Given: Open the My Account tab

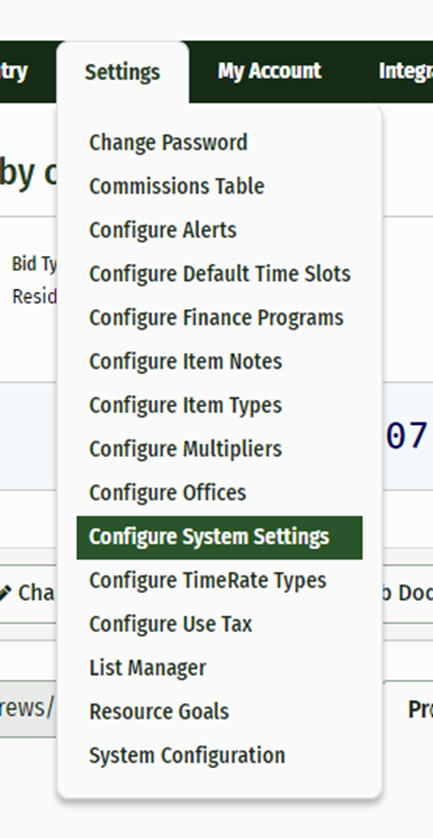Looking at the screenshot, I should click(269, 71).
